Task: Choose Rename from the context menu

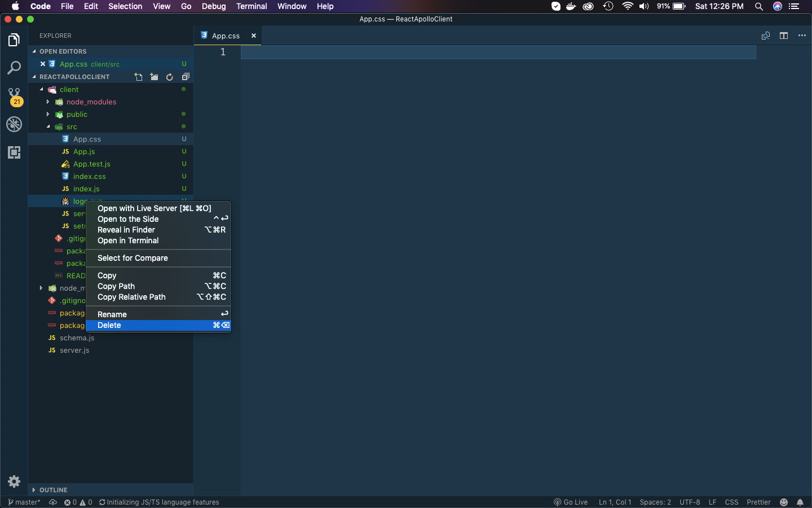Action: click(158, 314)
